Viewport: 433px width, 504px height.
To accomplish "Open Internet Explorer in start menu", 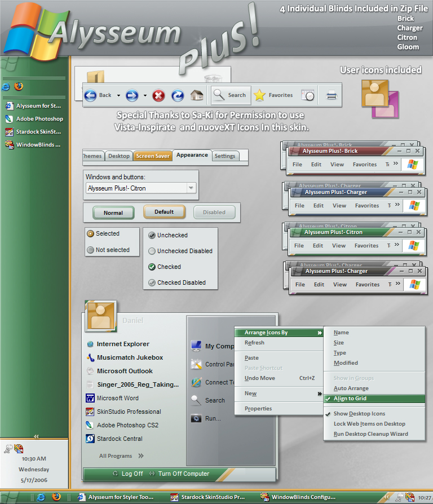I will (118, 344).
